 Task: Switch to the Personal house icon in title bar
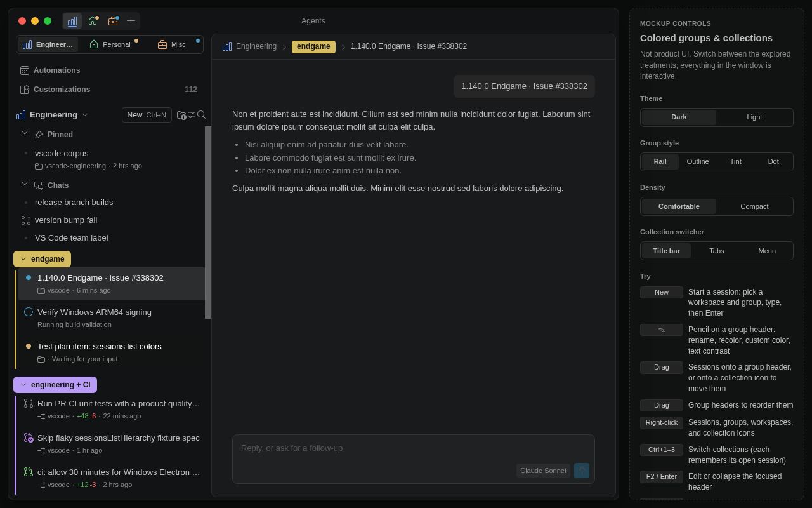coord(93,21)
